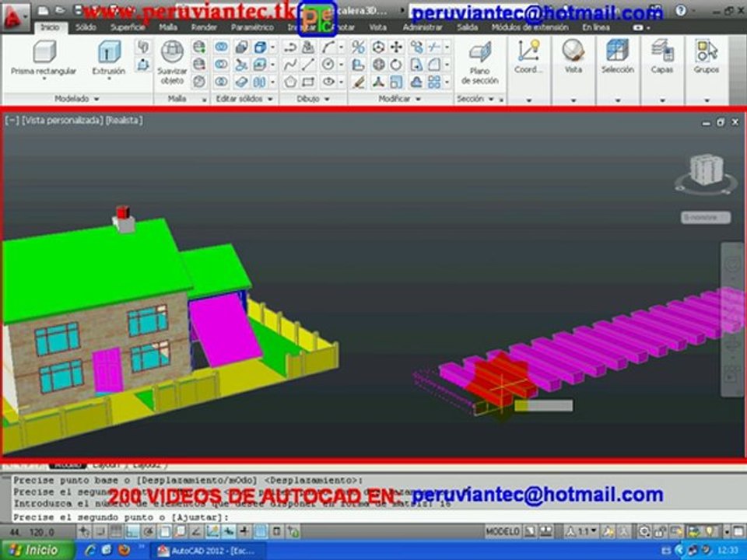The height and width of the screenshot is (560, 747).
Task: Click the MODELO status bar button
Action: [x=503, y=531]
